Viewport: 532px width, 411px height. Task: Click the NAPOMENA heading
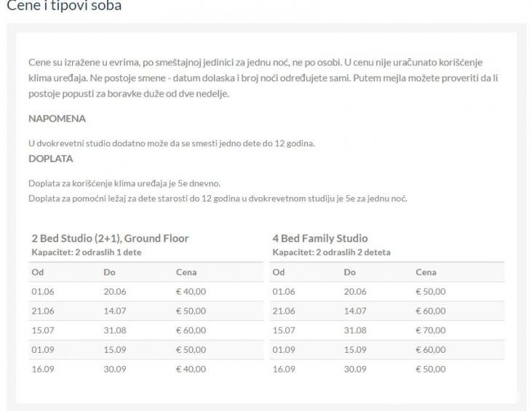pyautogui.click(x=57, y=119)
